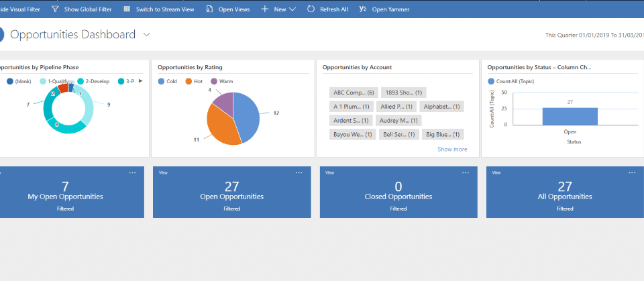Click the Open Opportunities tile showing 27

232,191
